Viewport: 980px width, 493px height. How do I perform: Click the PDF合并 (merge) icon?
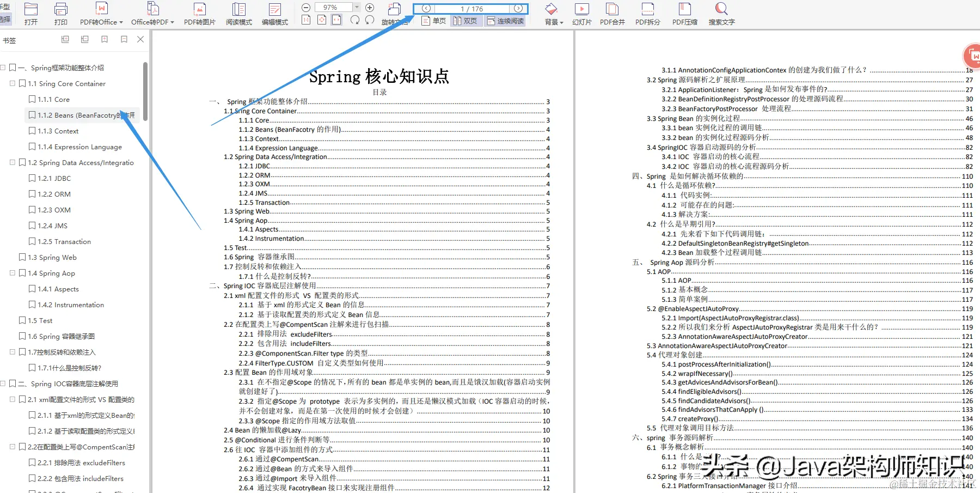(x=612, y=9)
